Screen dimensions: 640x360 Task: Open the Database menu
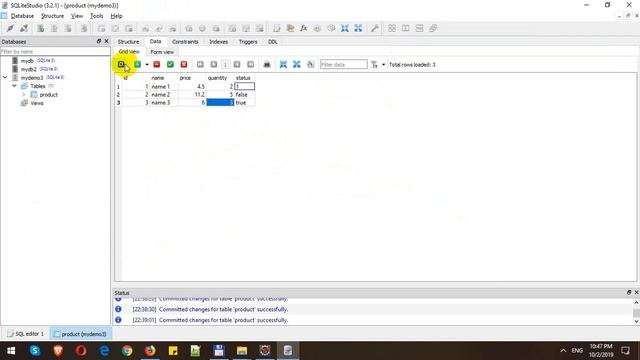(22, 16)
